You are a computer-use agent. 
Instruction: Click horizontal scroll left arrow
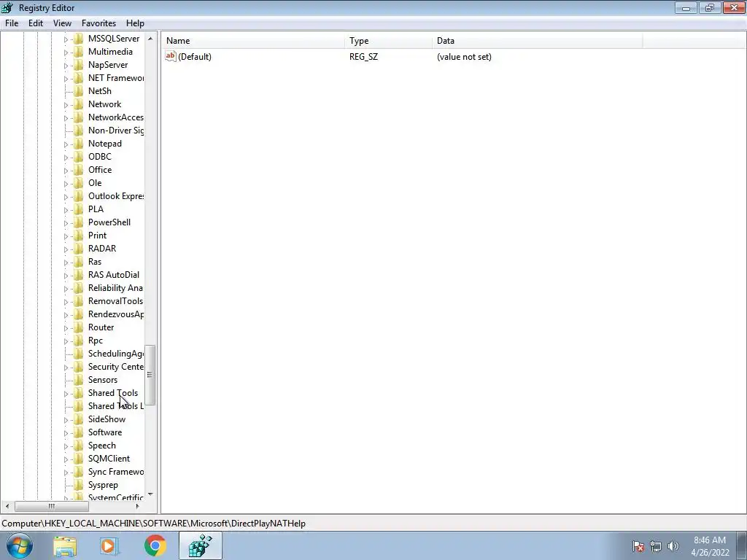coord(7,506)
